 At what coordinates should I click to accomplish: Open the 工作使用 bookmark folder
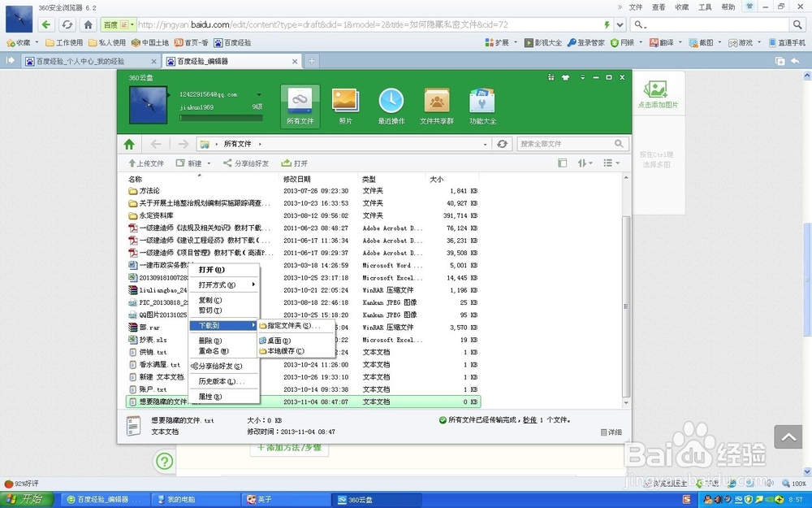(x=64, y=42)
